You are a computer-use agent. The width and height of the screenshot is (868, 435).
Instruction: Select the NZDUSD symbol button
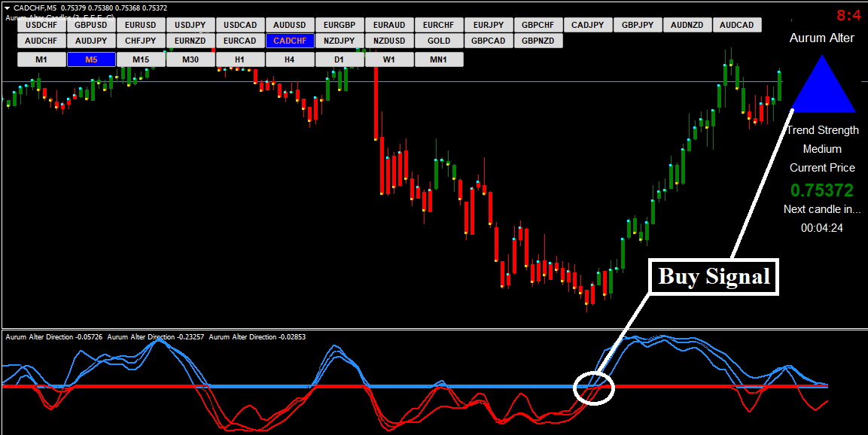389,41
